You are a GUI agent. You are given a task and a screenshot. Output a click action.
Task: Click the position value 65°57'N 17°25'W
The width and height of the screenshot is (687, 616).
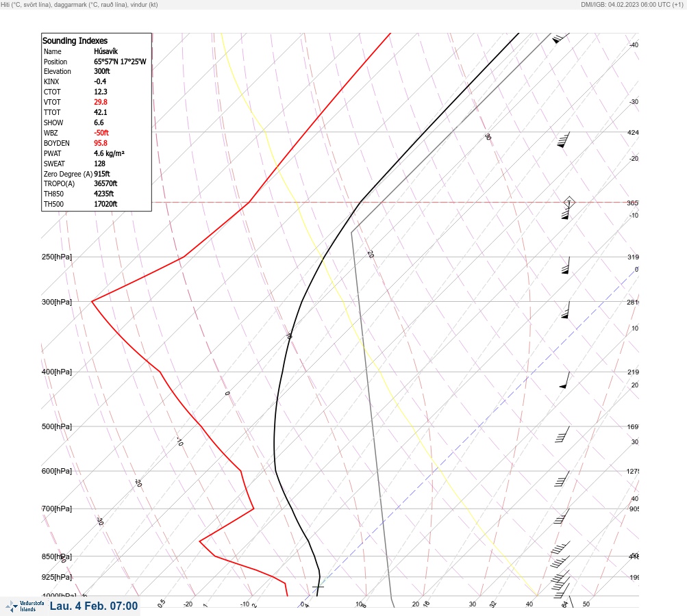pyautogui.click(x=120, y=62)
